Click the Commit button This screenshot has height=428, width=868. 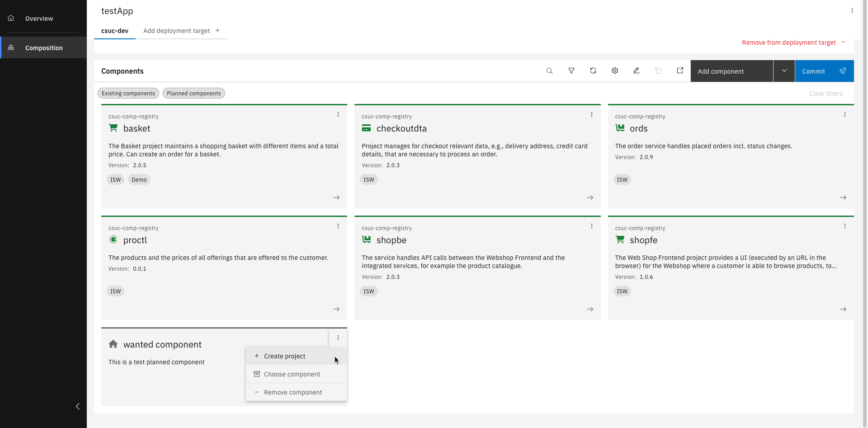coord(824,71)
